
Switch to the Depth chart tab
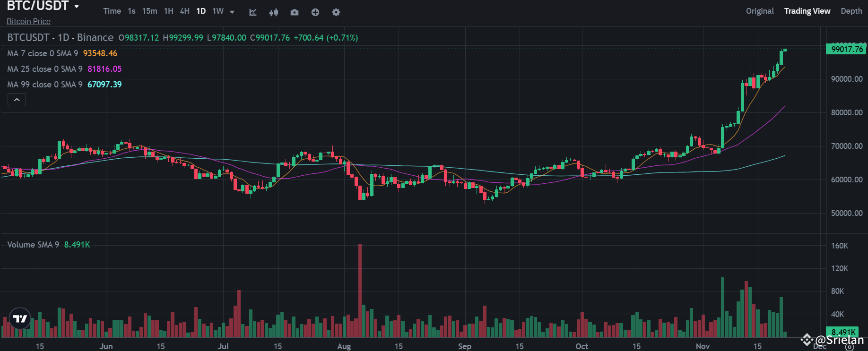pos(851,11)
